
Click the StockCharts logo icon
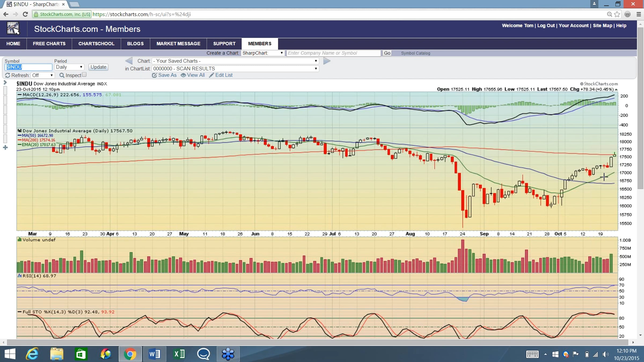(x=13, y=28)
